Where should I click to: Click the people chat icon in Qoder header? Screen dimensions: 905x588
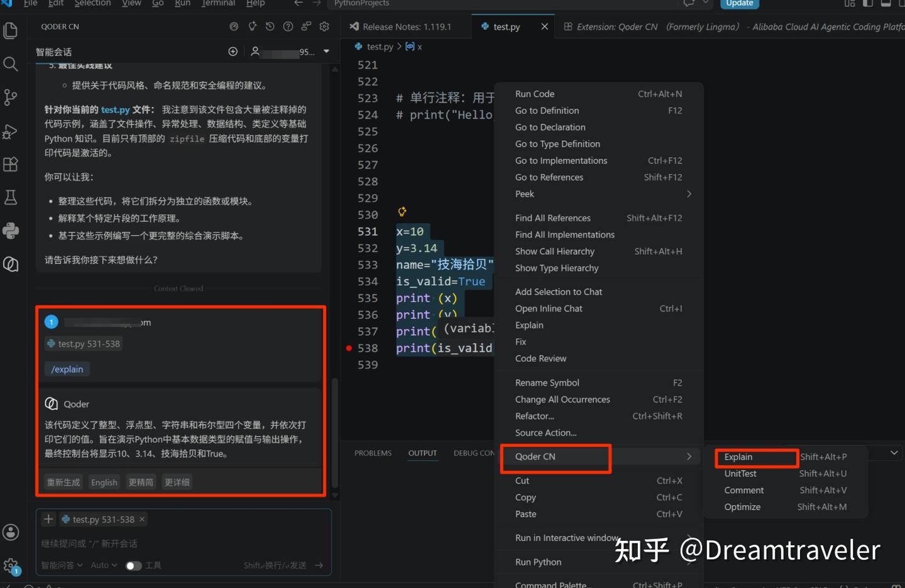(306, 26)
